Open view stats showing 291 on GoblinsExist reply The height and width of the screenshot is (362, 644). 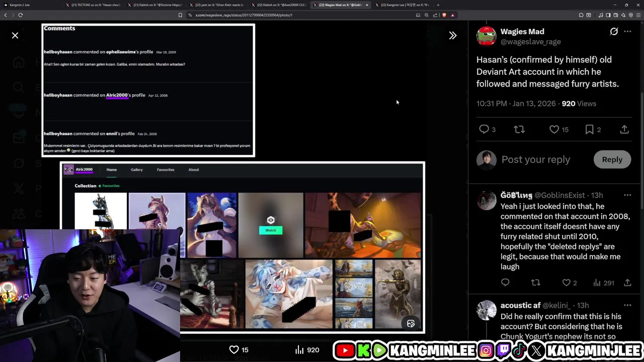(603, 283)
